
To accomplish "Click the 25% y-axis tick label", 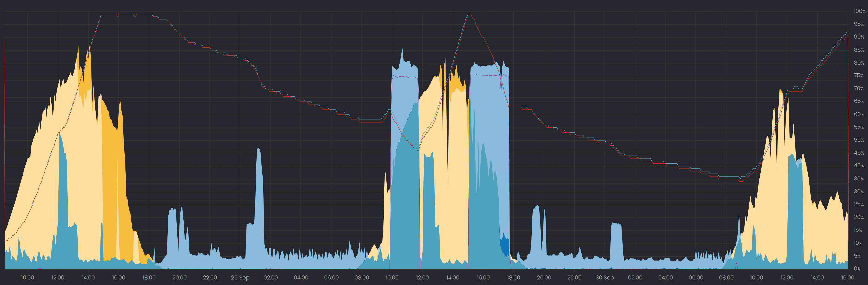I will pyautogui.click(x=859, y=204).
